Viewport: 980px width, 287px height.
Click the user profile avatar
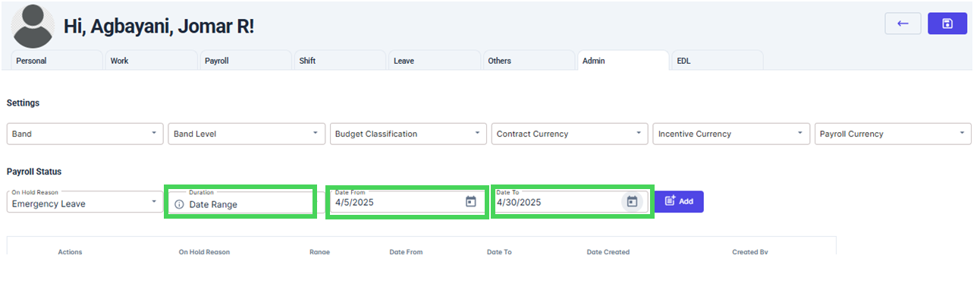33,25
